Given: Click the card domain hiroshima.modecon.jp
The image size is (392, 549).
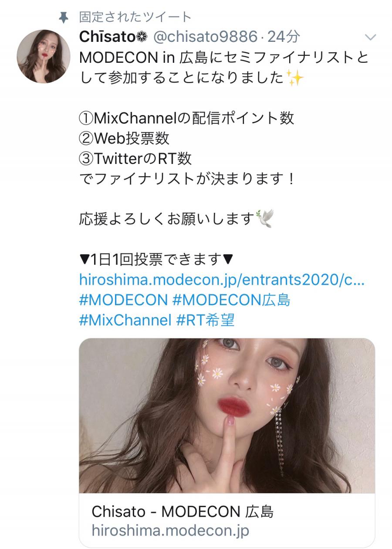Looking at the screenshot, I should pos(170,531).
